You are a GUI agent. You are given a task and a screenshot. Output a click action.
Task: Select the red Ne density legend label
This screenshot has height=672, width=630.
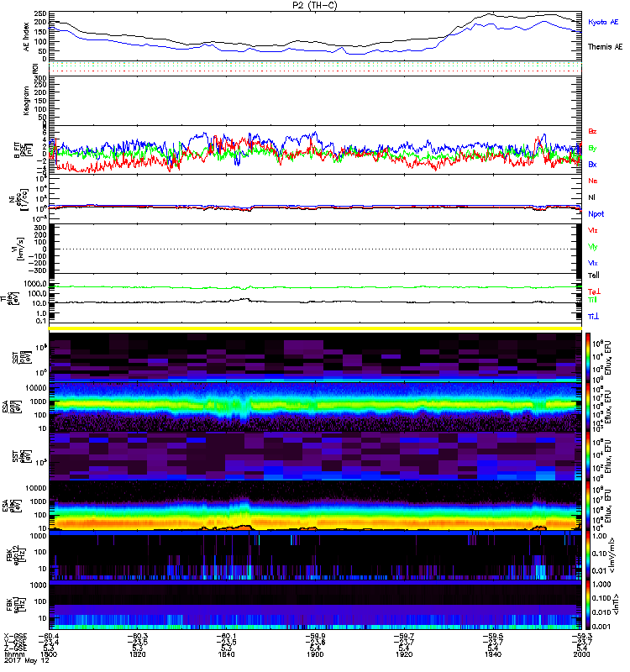tap(593, 181)
